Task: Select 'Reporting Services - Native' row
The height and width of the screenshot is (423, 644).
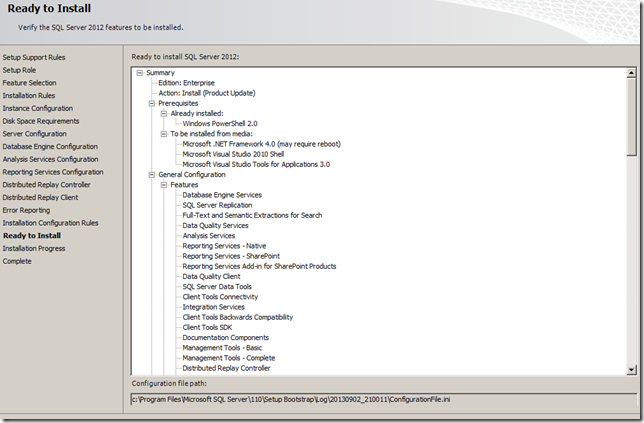Action: tap(224, 246)
